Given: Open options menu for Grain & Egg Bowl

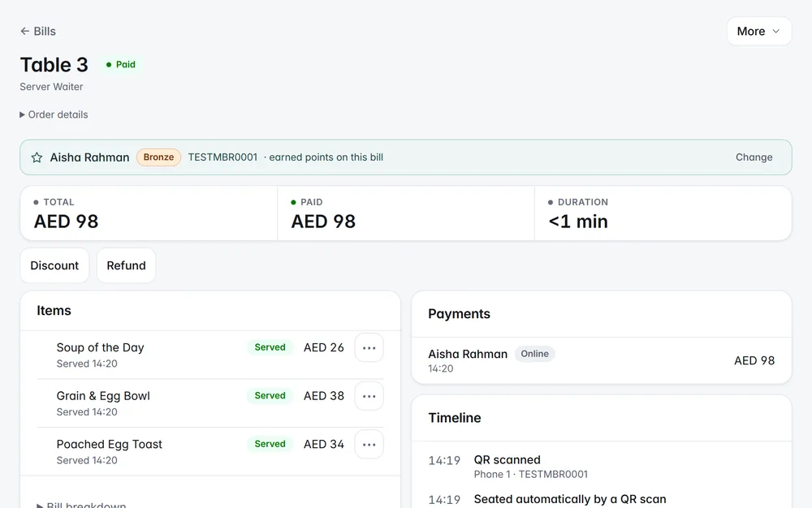Looking at the screenshot, I should click(x=369, y=396).
